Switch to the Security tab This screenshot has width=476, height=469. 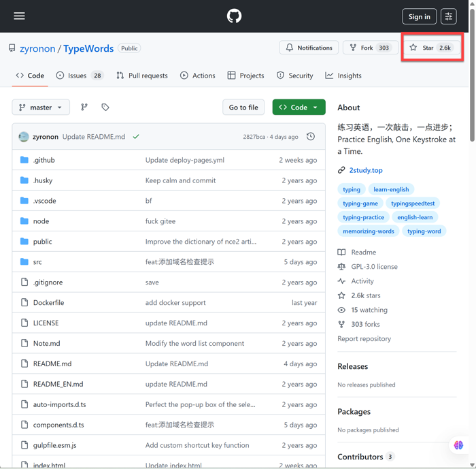coord(294,76)
